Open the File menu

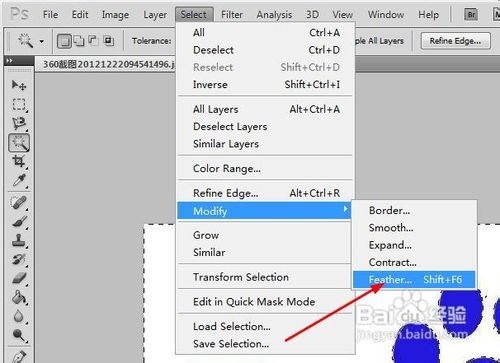click(50, 15)
